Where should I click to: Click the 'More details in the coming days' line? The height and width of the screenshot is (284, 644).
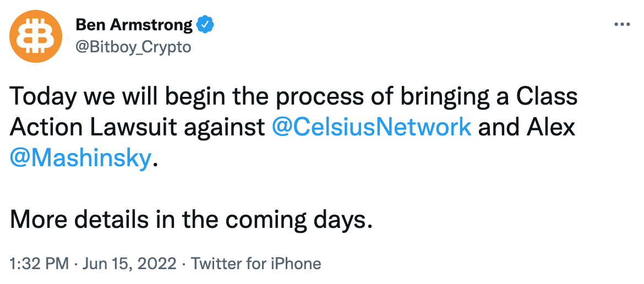(188, 220)
